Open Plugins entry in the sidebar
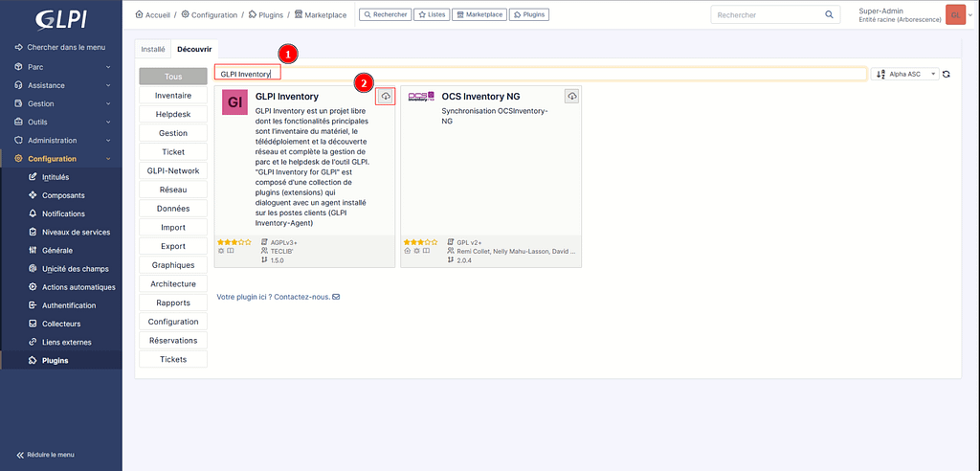The width and height of the screenshot is (980, 471). 55,361
